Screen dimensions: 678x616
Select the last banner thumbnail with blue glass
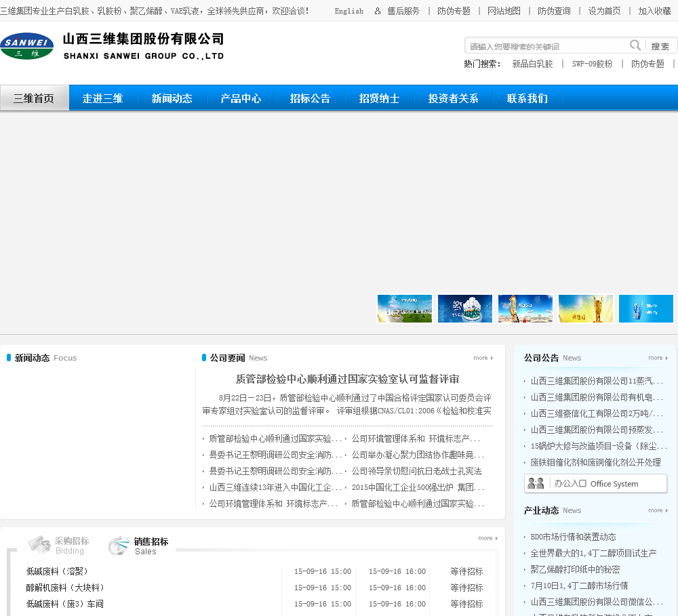[646, 308]
